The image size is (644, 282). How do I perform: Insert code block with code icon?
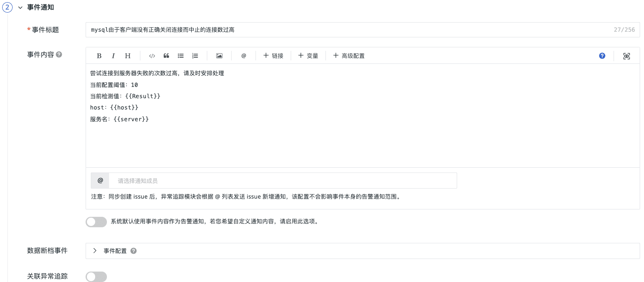pyautogui.click(x=152, y=56)
